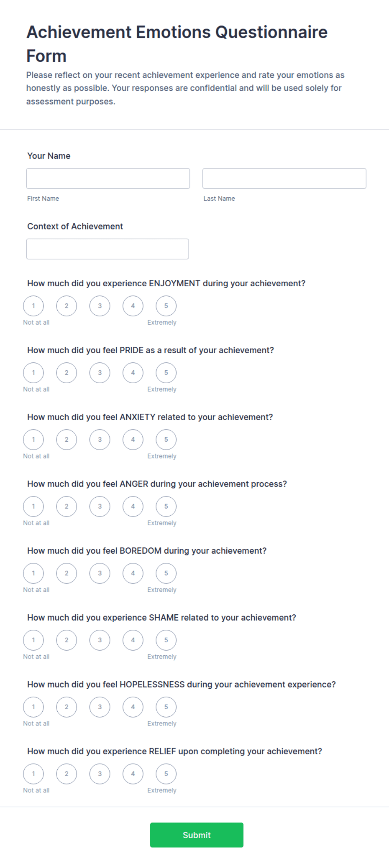Choose rating 3 for PRIDE question
This screenshot has height=868, width=389.
click(100, 373)
